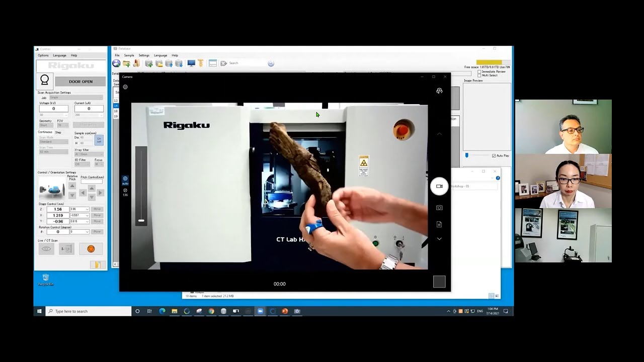Toggle the Auto Play checkbox
Image resolution: width=644 pixels, height=362 pixels.
(x=494, y=156)
